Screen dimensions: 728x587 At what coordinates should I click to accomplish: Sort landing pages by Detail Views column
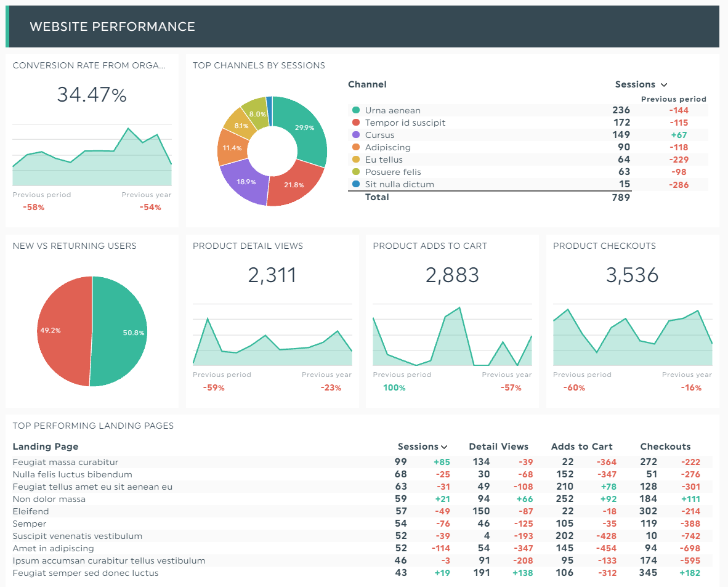tap(498, 447)
